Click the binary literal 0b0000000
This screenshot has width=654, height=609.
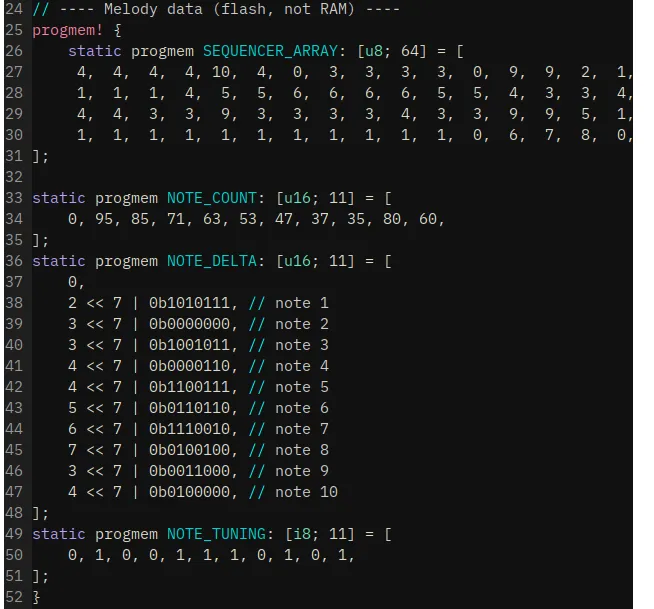[x=189, y=324]
